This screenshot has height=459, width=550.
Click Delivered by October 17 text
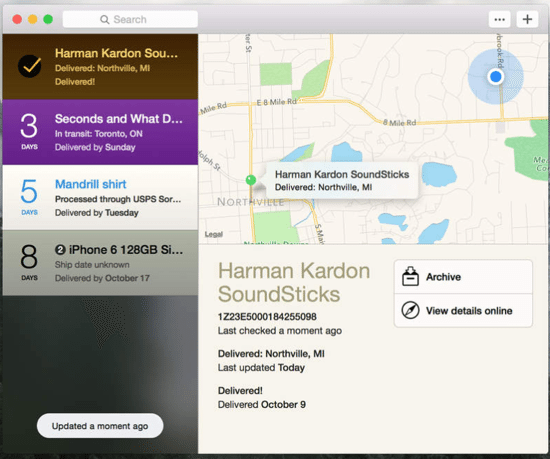click(102, 278)
